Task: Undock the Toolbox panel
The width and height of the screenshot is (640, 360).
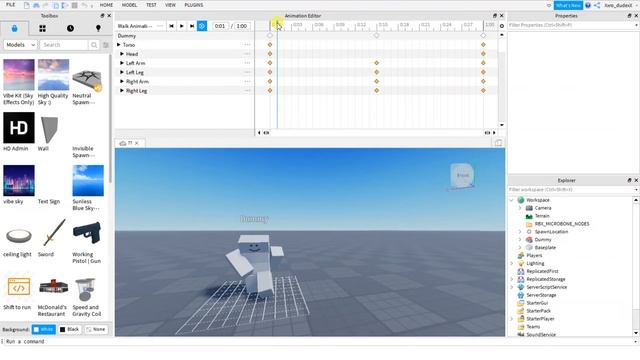Action: (x=102, y=16)
